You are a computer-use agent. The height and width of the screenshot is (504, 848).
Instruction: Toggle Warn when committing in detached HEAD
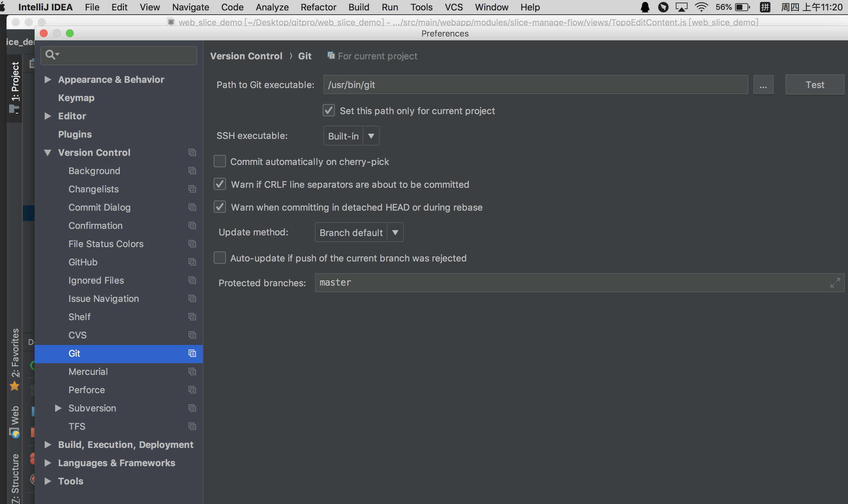tap(220, 207)
